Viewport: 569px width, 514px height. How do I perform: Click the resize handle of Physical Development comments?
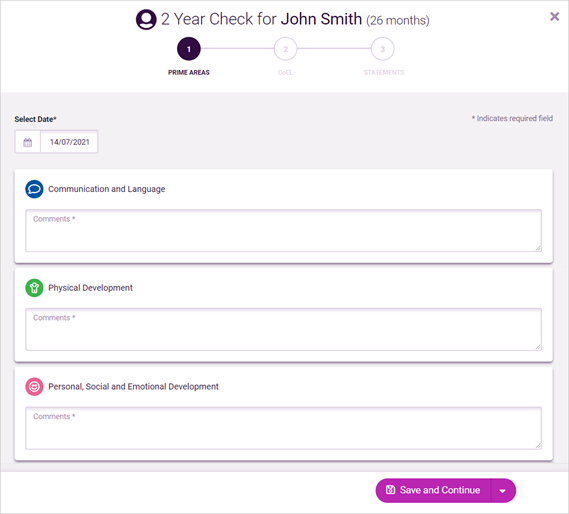538,347
